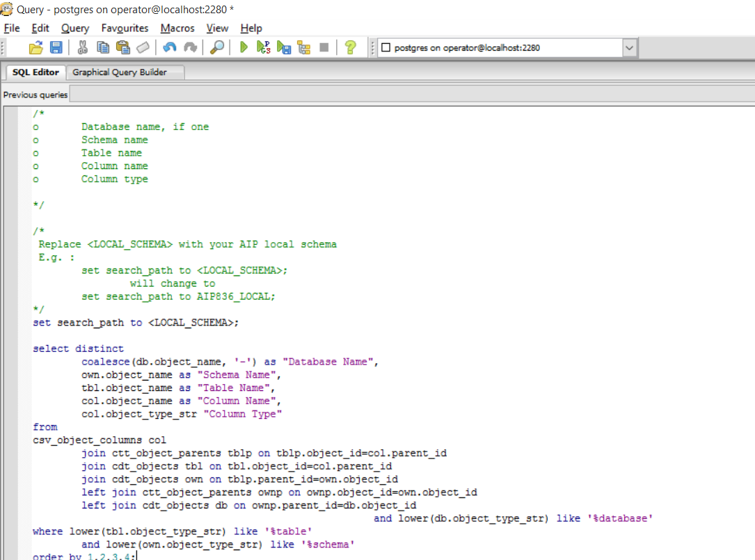The image size is (755, 560).
Task: Undo the last edit
Action: (x=169, y=47)
